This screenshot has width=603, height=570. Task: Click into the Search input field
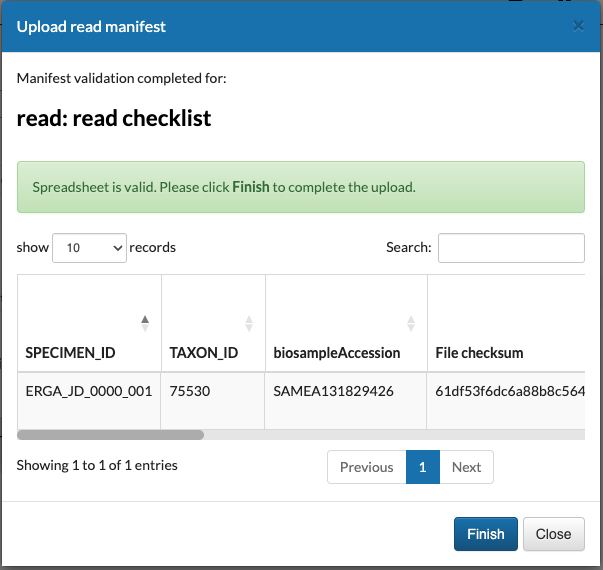[x=511, y=248]
